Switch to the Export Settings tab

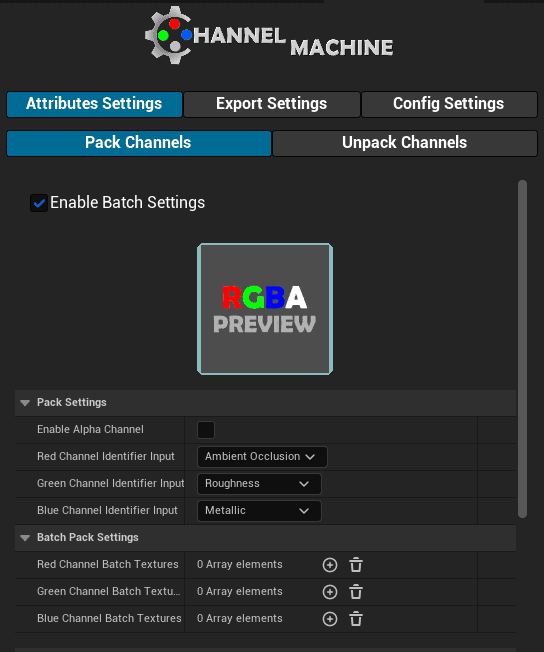(272, 104)
